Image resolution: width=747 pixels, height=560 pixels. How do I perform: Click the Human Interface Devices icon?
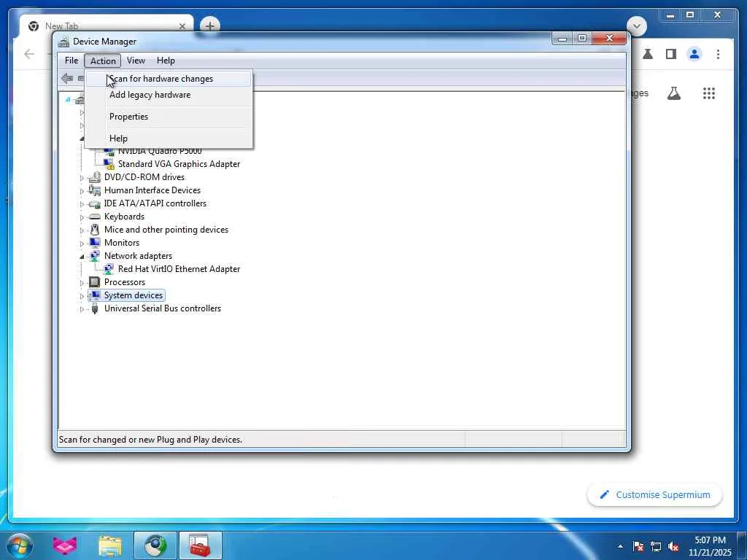95,190
